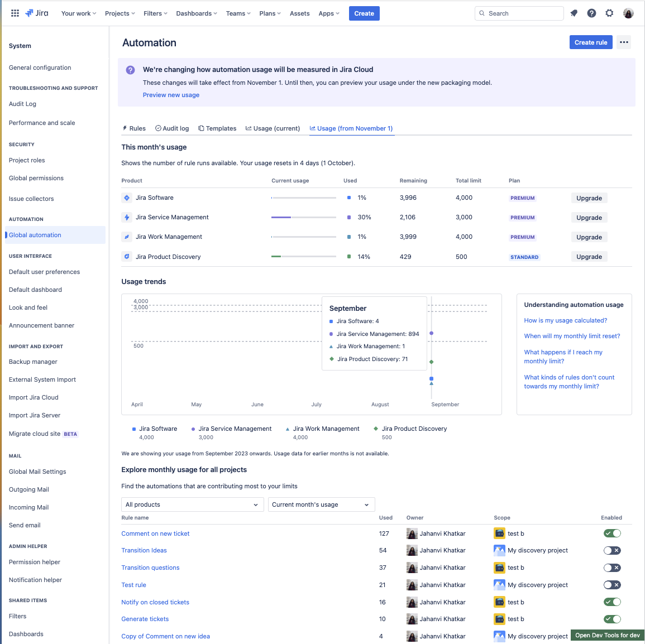Image resolution: width=645 pixels, height=644 pixels.
Task: Open the notifications bell icon
Action: pyautogui.click(x=574, y=13)
